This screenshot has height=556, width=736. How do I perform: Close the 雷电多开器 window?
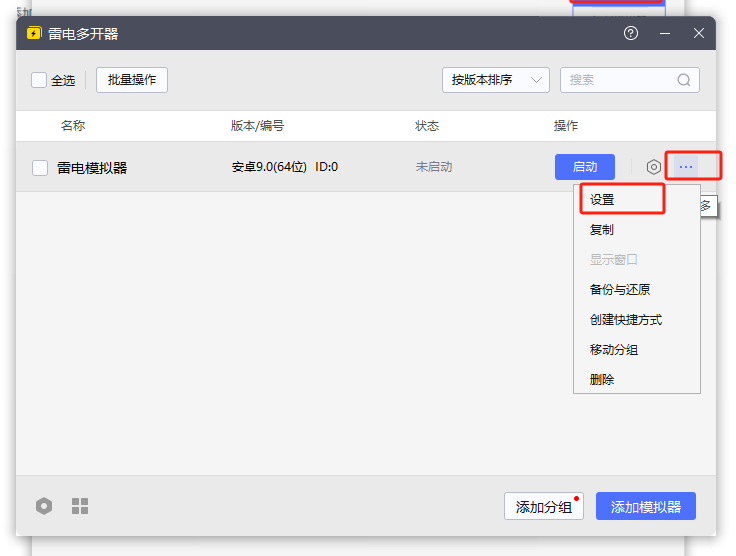click(x=699, y=33)
